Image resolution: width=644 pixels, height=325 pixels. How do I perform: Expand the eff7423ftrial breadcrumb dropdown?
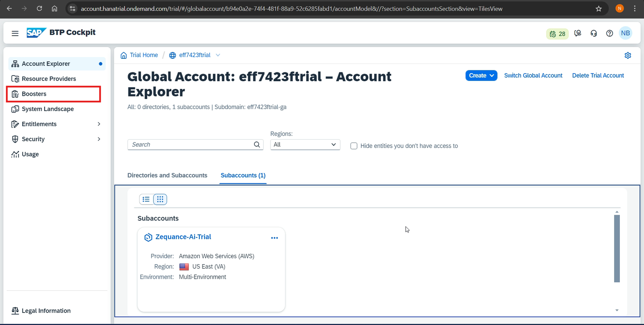[218, 55]
